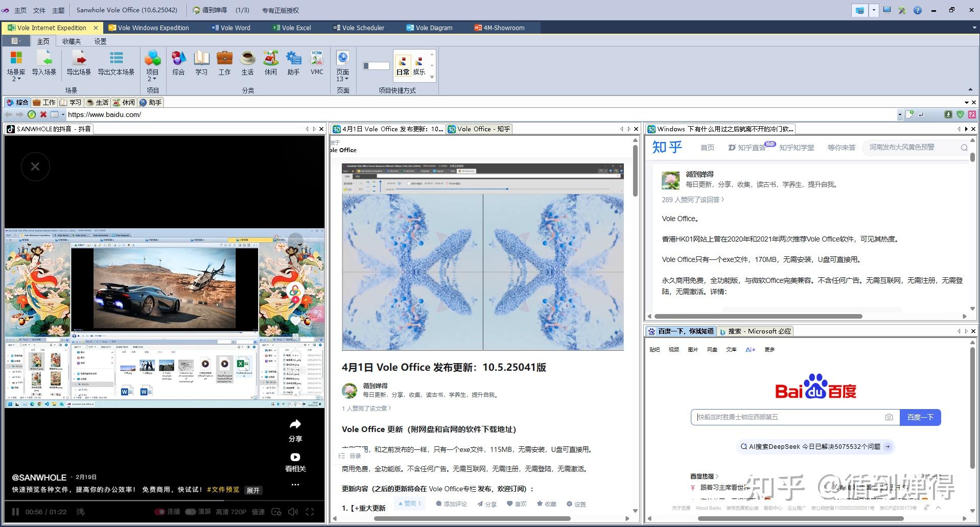Image resolution: width=980 pixels, height=527 pixels.
Task: Expand the address bar history dropdown
Action: coord(901,114)
